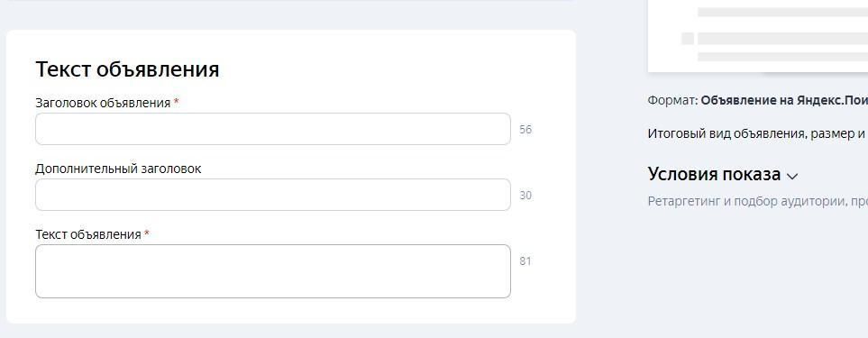Select the Заголовок объявления field label
Viewport: 868px width, 338px height.
[103, 103]
